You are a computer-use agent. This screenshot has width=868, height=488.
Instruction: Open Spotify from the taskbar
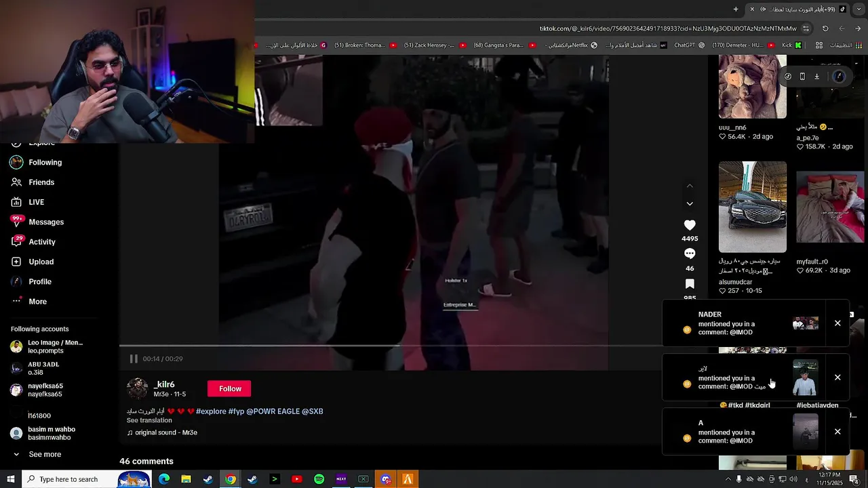pos(319,479)
